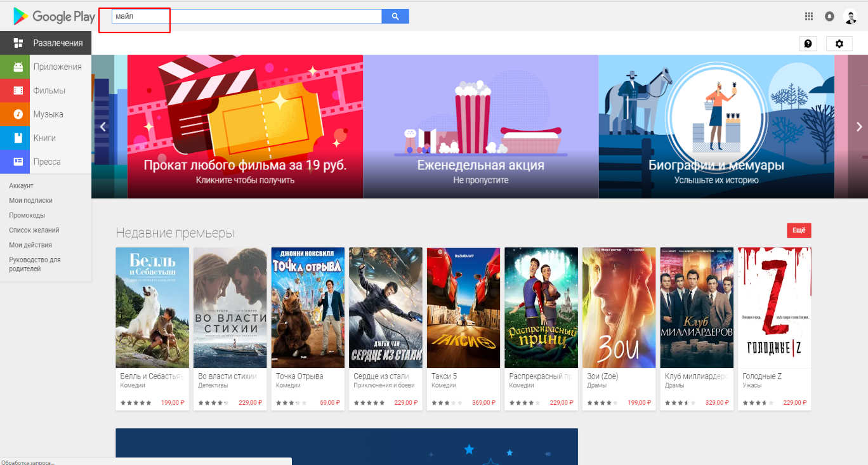Click the help question mark button

pyautogui.click(x=808, y=44)
